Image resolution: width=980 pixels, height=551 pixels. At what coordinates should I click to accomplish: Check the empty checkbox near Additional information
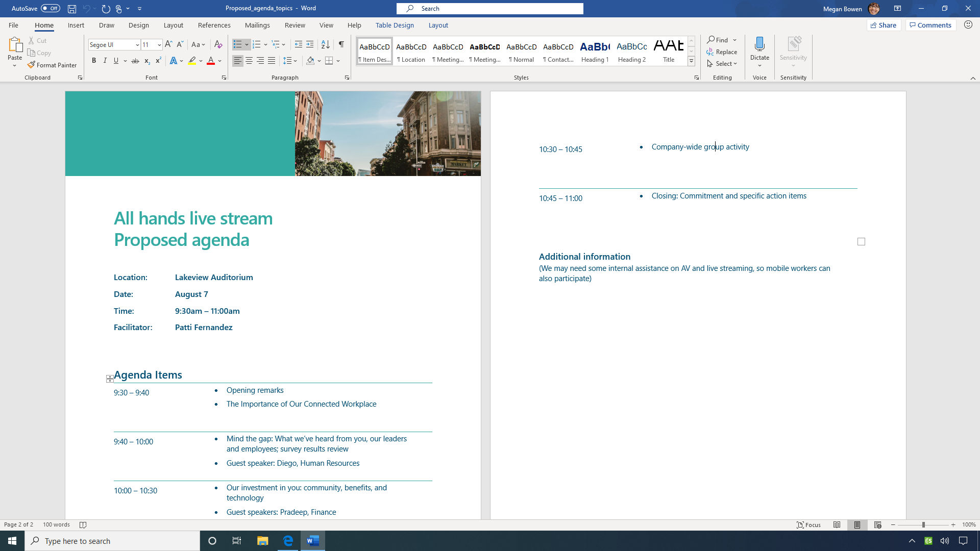(x=862, y=241)
